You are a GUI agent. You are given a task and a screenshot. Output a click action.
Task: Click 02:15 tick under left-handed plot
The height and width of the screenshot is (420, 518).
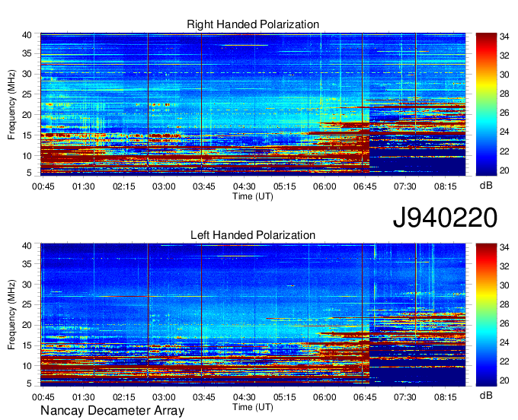124,397
